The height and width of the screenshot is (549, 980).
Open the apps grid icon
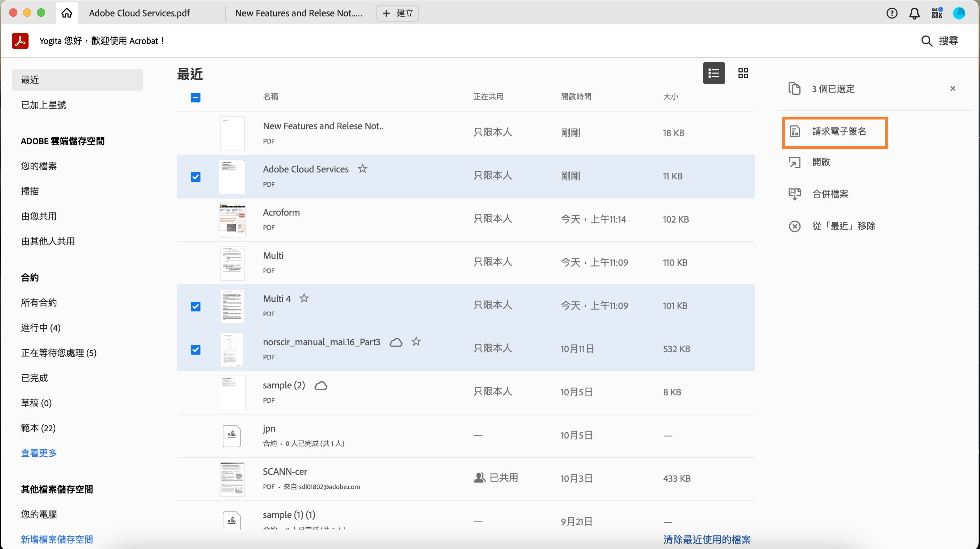pos(936,13)
